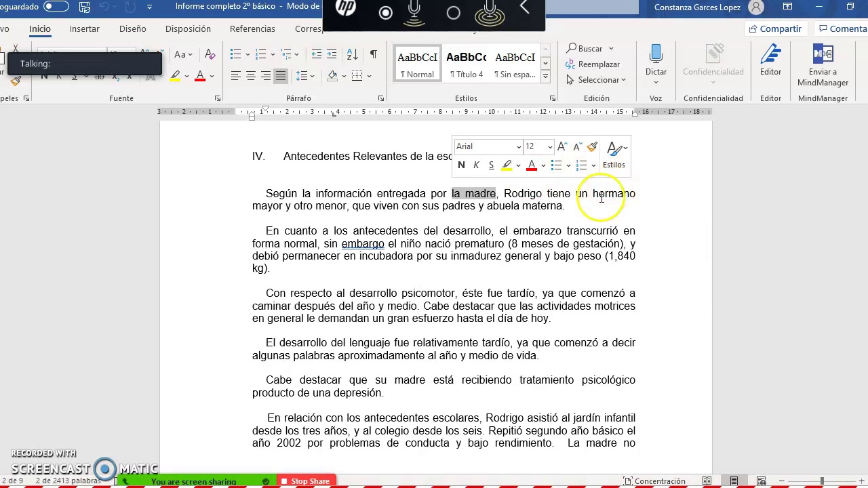
Task: Apply yellow highlight in mini toolbar
Action: point(507,165)
